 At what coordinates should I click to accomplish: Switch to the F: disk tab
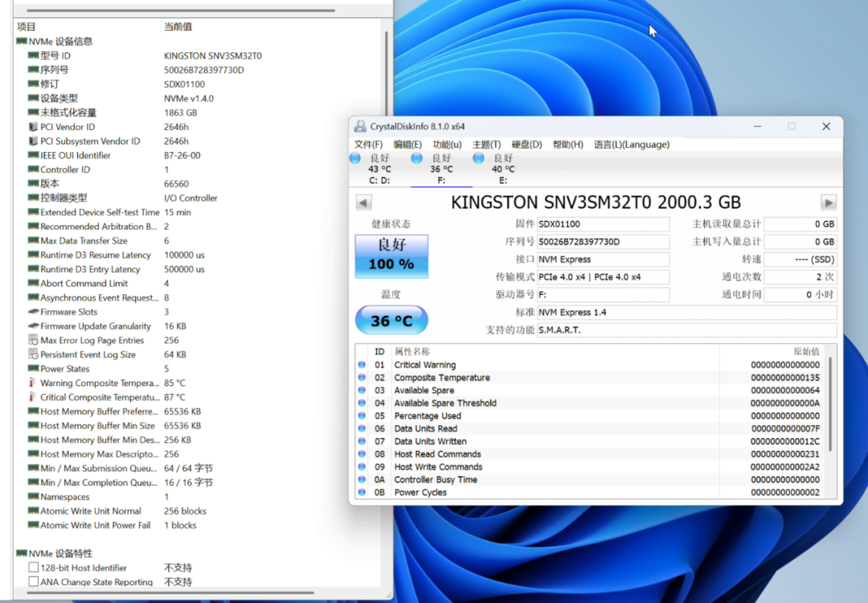[x=441, y=170]
